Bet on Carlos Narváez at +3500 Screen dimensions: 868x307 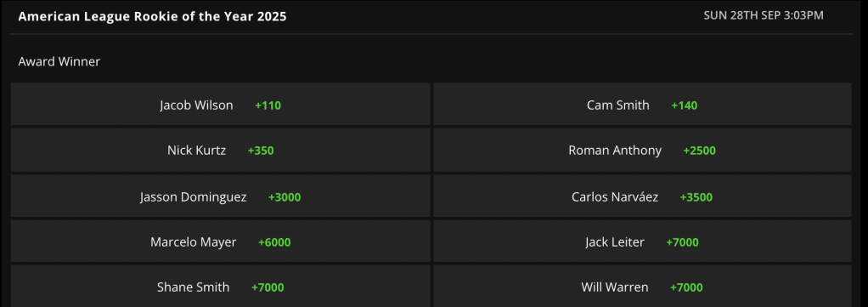642,196
